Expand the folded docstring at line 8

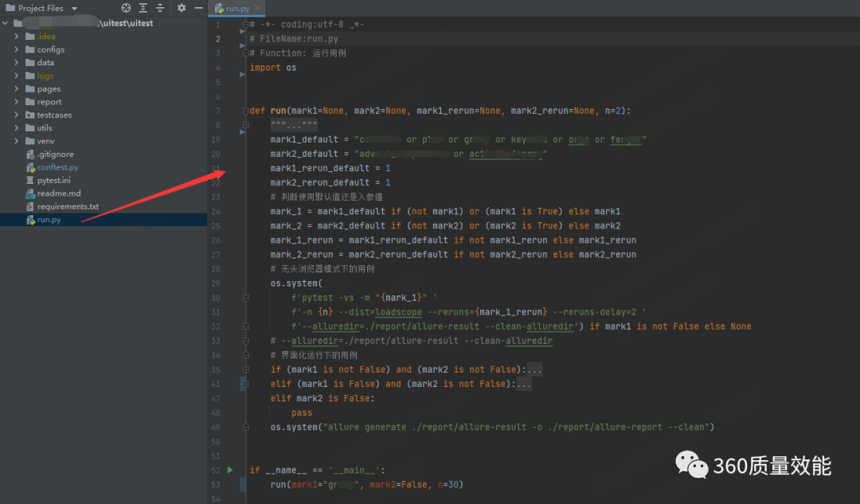246,125
